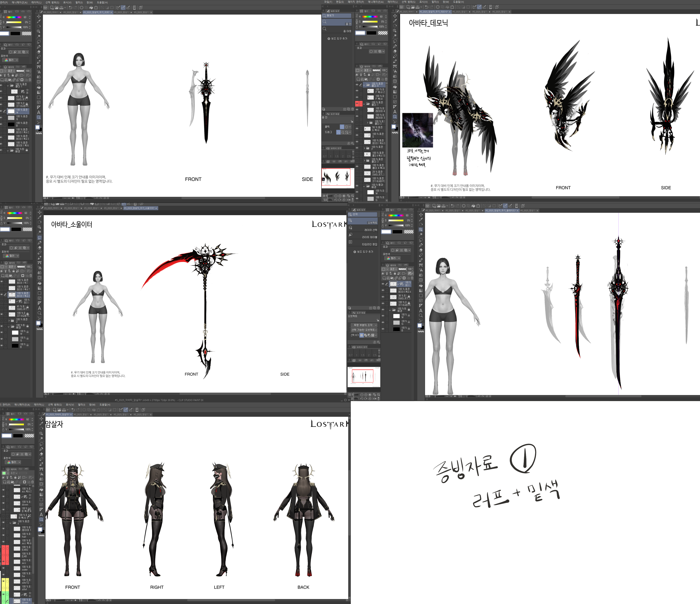The width and height of the screenshot is (700, 604).
Task: Select new selection mode beside 선택 추가
Action: click(362, 335)
